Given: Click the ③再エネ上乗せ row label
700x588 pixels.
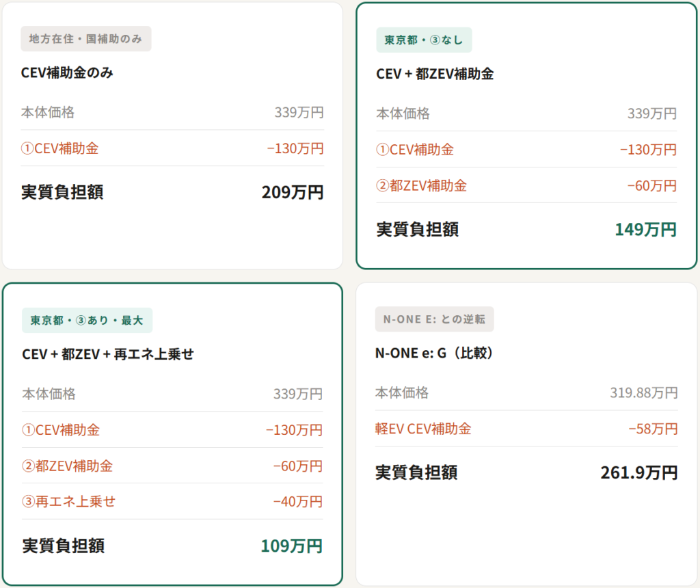Looking at the screenshot, I should (x=69, y=501).
